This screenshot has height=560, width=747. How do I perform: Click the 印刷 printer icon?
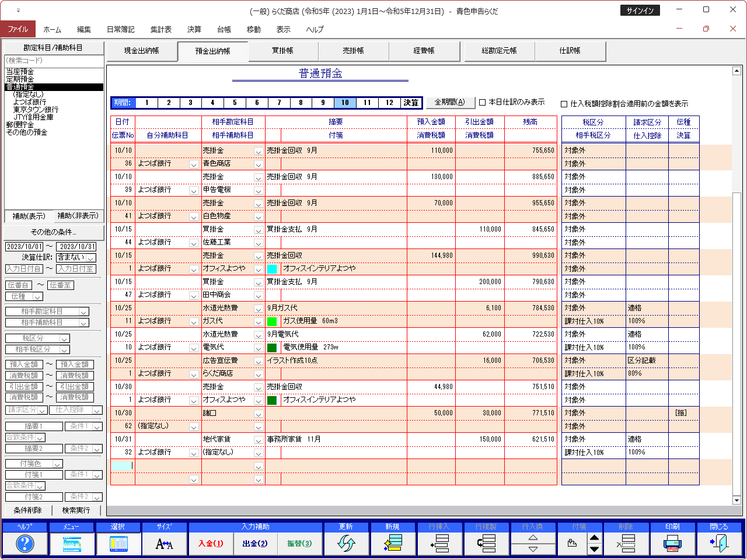tap(673, 544)
